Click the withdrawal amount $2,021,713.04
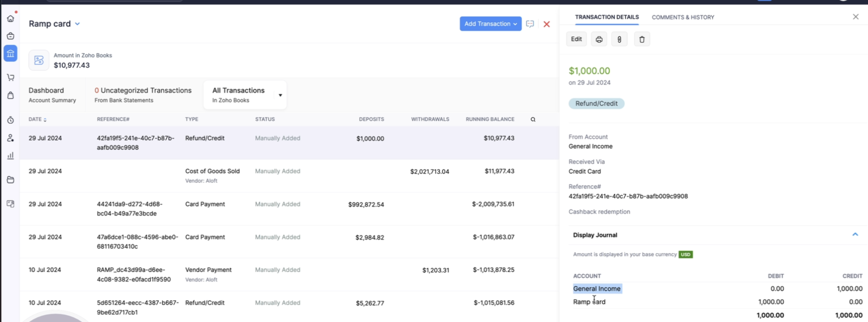 (x=430, y=171)
